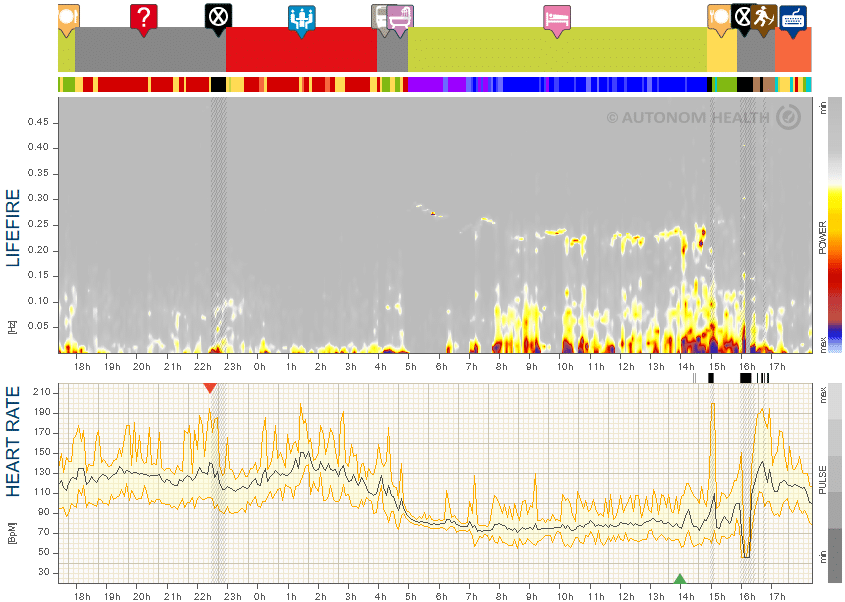Click the orange meal icon at chart start
845x602 pixels.
coord(68,18)
